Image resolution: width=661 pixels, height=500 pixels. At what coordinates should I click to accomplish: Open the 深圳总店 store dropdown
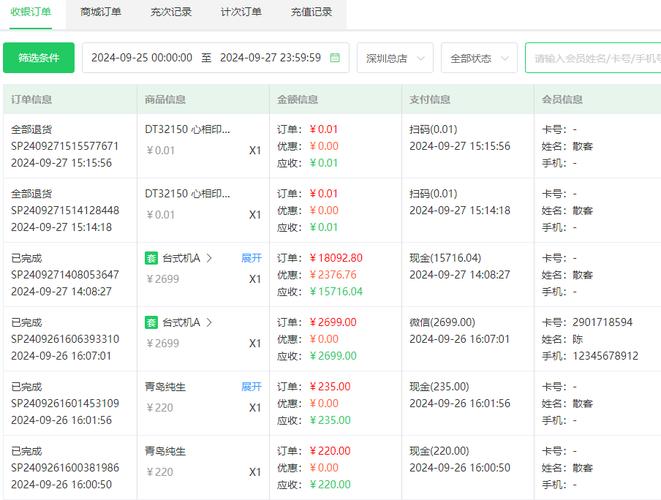(x=395, y=58)
